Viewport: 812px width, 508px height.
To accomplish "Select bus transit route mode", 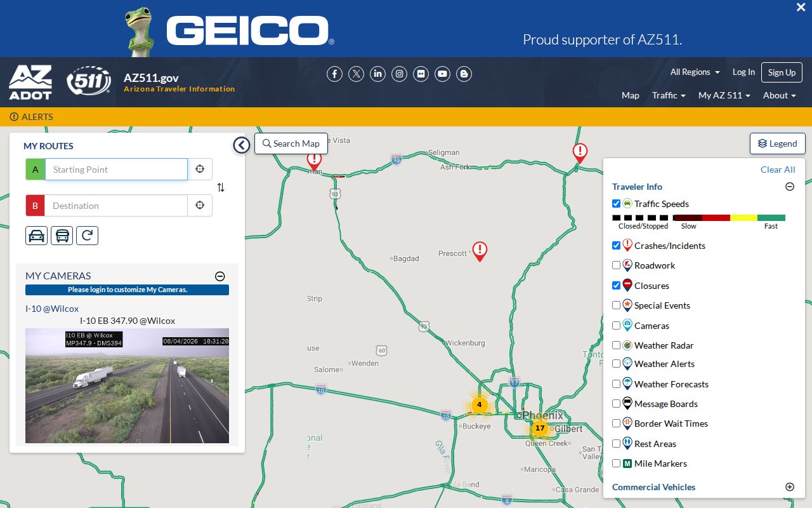I will click(x=62, y=236).
